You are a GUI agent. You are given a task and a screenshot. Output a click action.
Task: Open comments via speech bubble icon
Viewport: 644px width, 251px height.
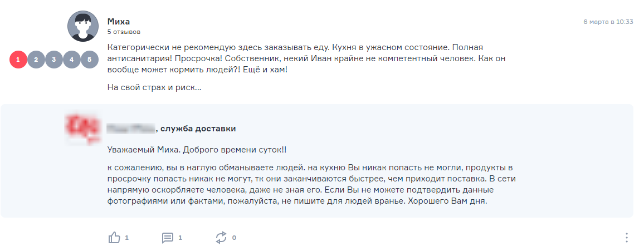coord(168,238)
